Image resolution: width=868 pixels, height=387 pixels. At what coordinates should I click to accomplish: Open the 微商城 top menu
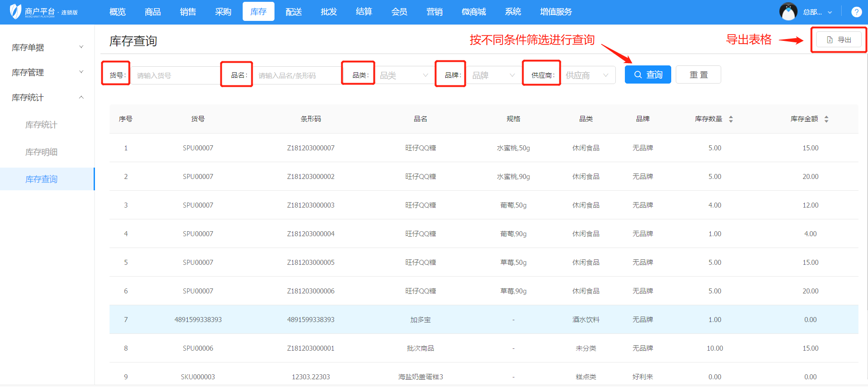(x=474, y=12)
